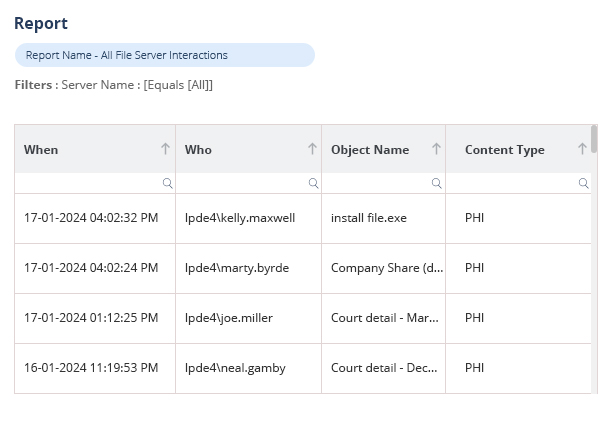
Task: Click search icon under When column
Action: (167, 184)
